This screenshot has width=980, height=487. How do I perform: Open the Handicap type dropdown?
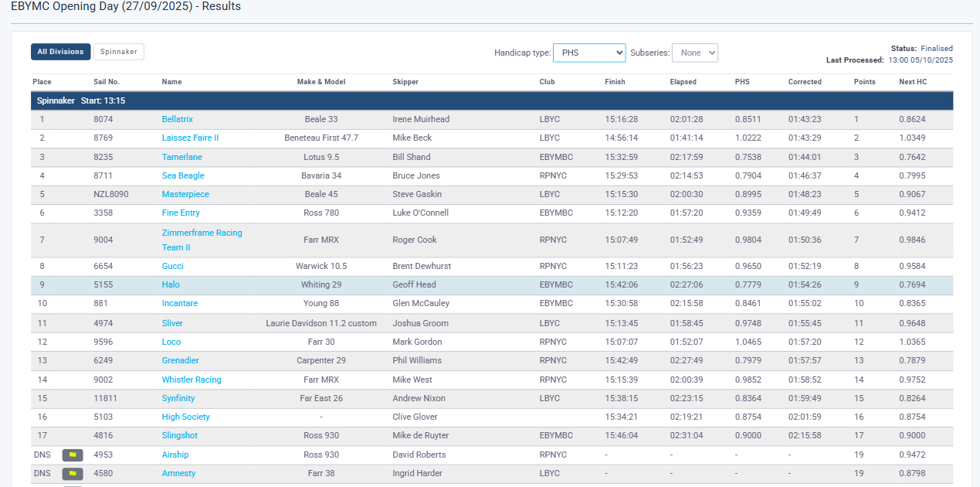coord(589,53)
